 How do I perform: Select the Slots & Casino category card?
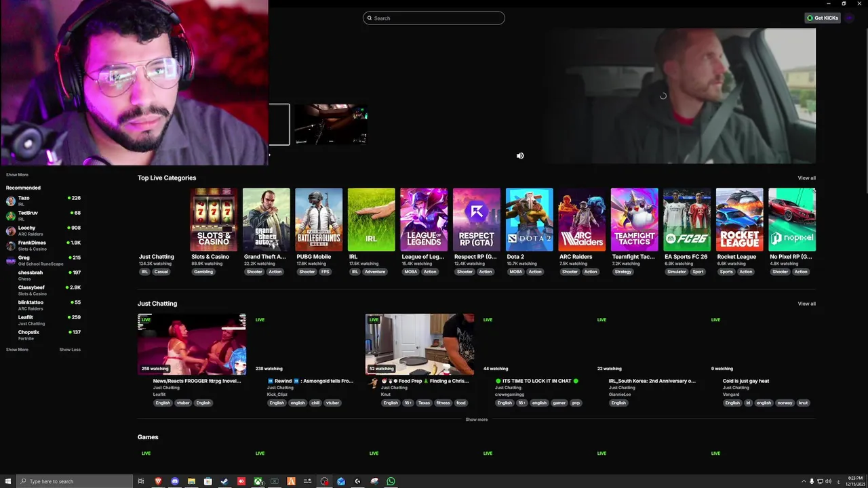(x=214, y=220)
